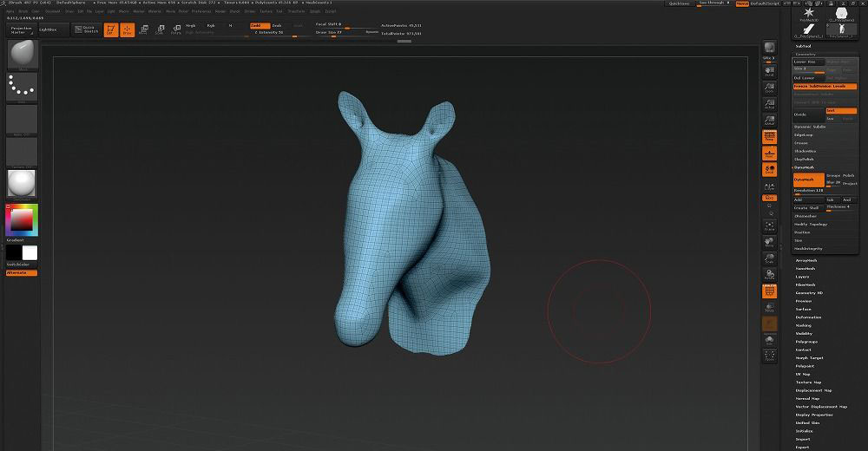868x451 pixels.
Task: Toggle Dynamic draw size button
Action: point(372,32)
